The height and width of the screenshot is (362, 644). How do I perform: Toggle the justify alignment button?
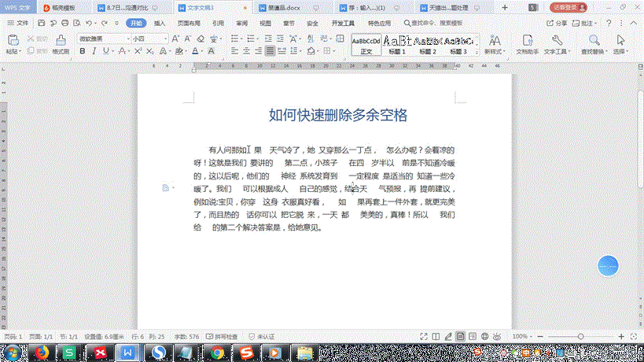pyautogui.click(x=270, y=51)
